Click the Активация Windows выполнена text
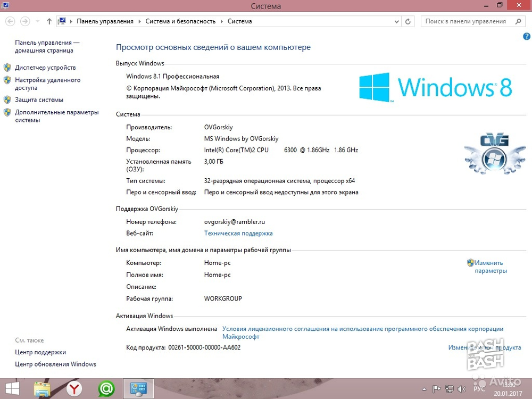Viewport: 532px width, 399px height. coord(171,329)
